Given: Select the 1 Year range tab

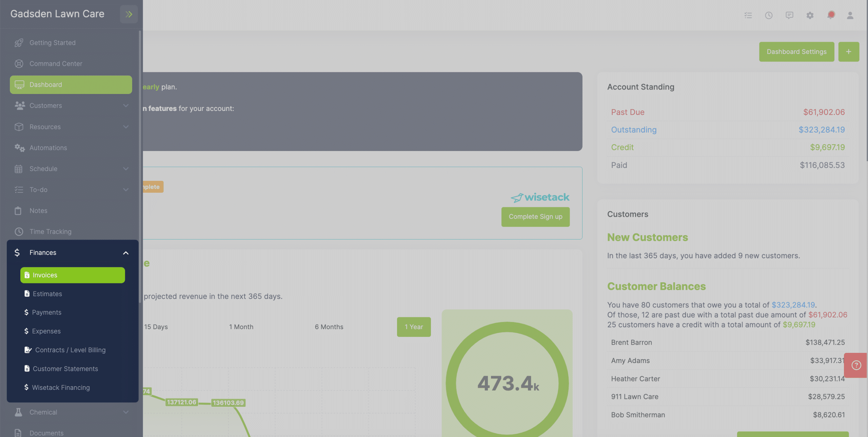Looking at the screenshot, I should (x=414, y=327).
